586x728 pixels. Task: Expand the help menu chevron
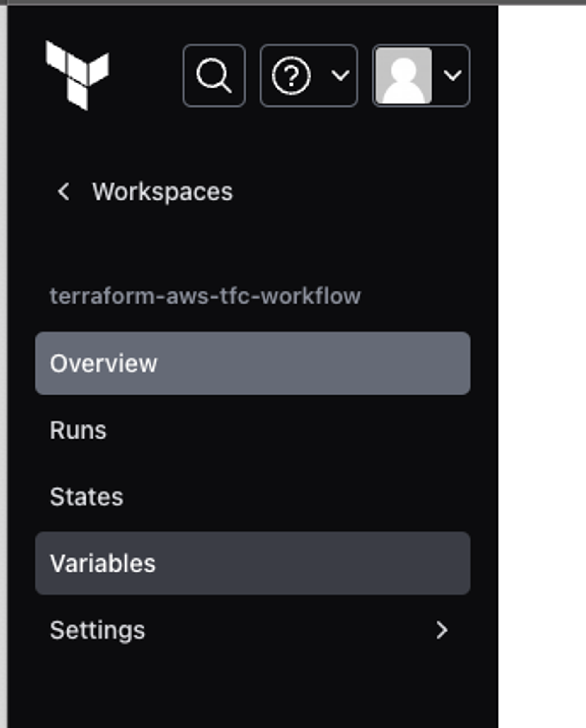[x=340, y=75]
